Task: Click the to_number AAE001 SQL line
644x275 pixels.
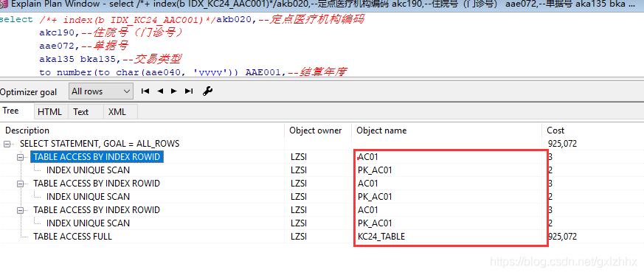Action: (x=193, y=72)
